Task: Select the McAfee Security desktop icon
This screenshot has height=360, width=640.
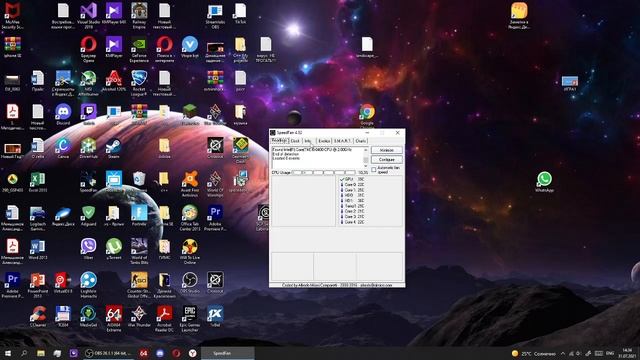Action: point(12,16)
